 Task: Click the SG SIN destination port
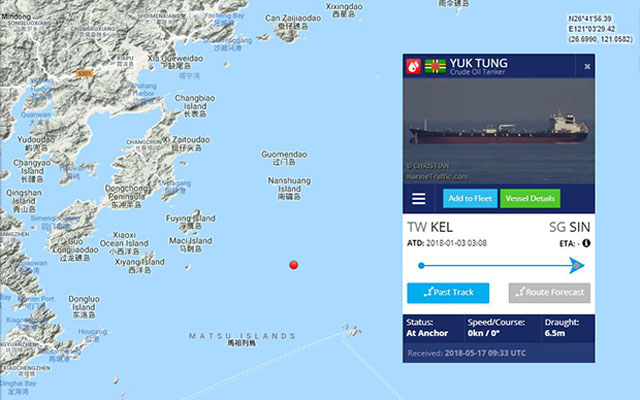tap(570, 227)
